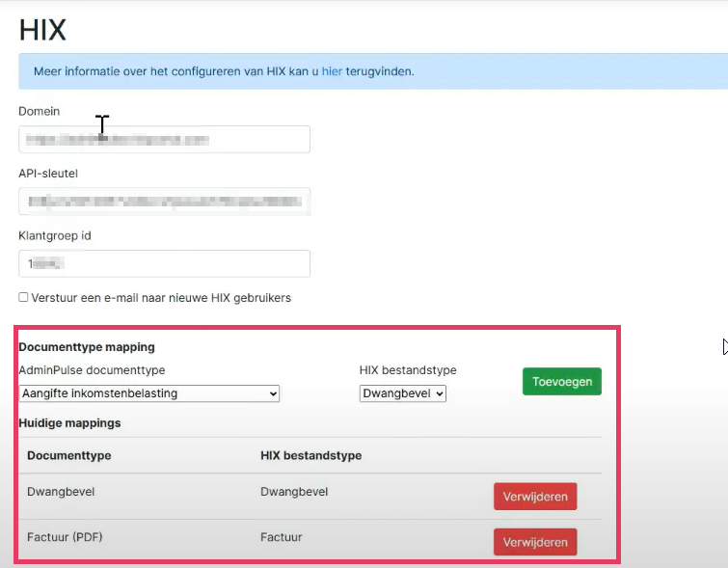Select the Klantgroep id input field
The width and height of the screenshot is (728, 568).
coord(164,264)
